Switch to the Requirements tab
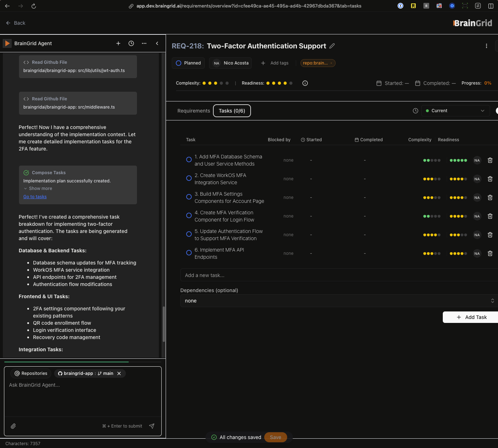 [x=194, y=111]
